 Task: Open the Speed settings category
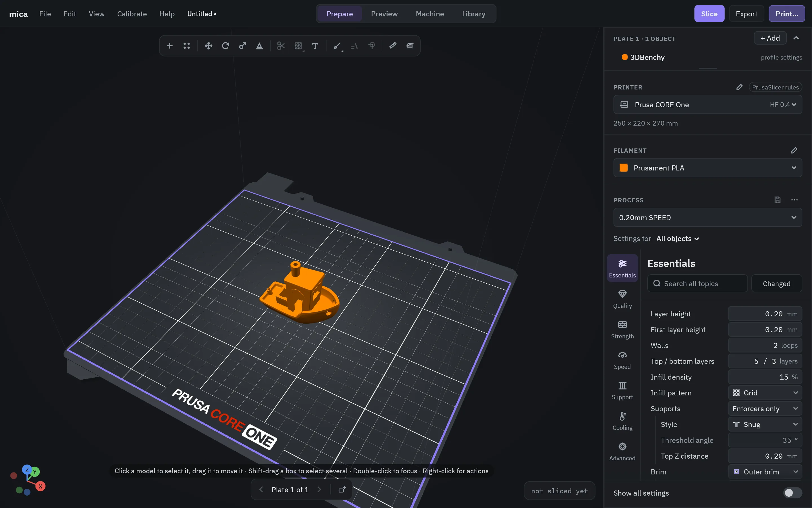(622, 360)
